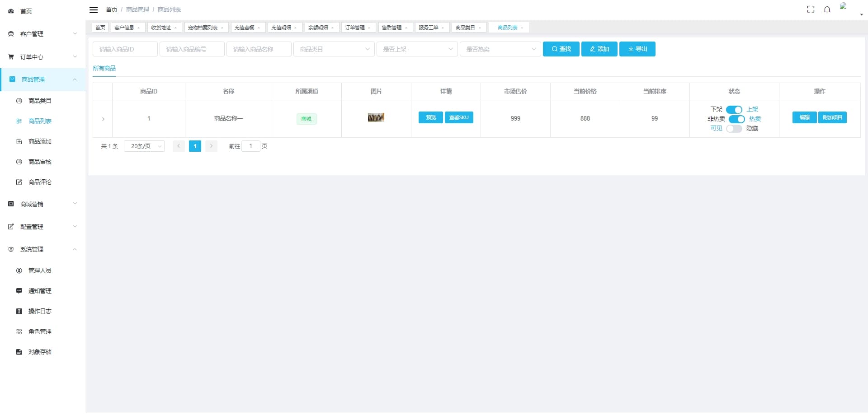Toggle the 可见/隐藏 switch for 商品名称一

tap(734, 129)
